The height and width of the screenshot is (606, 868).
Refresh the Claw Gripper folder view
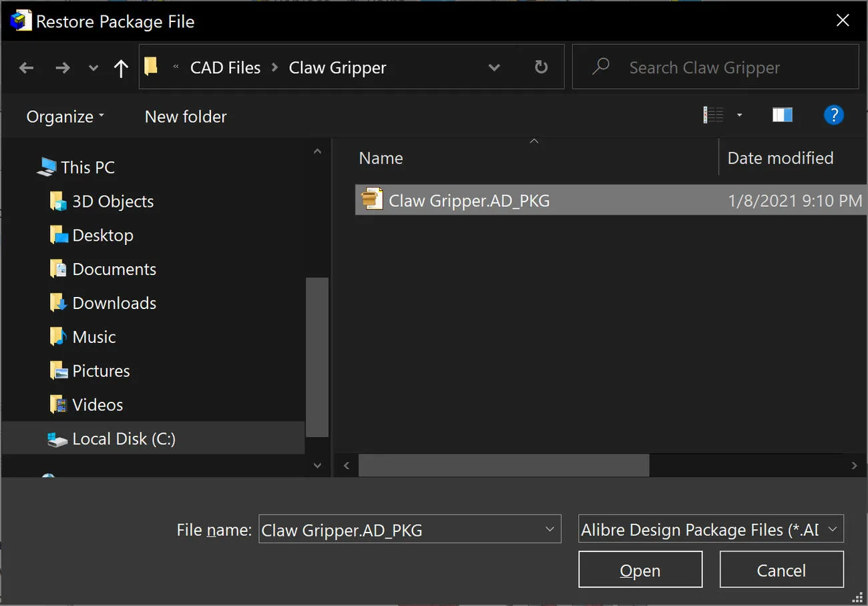(x=541, y=67)
